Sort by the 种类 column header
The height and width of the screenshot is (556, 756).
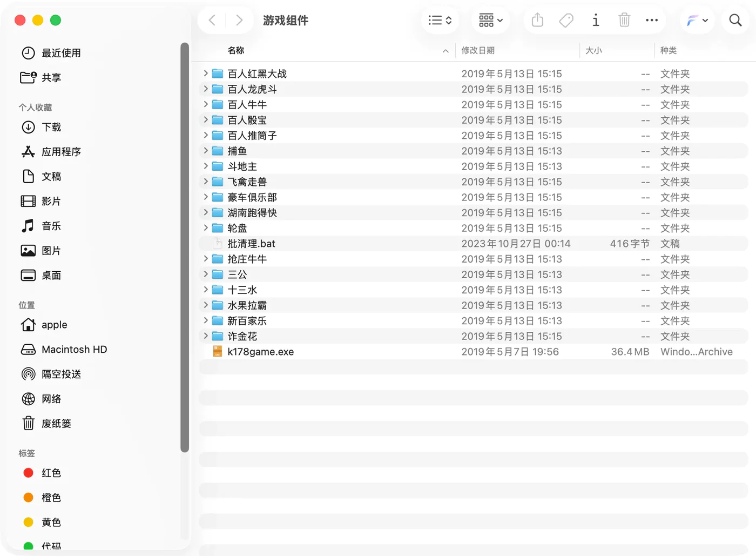tap(669, 50)
